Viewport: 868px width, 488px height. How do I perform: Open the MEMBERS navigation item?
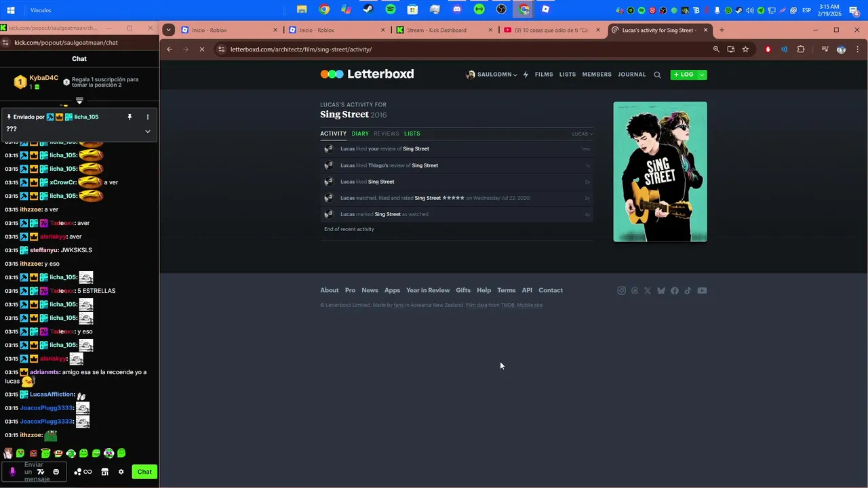pyautogui.click(x=597, y=75)
